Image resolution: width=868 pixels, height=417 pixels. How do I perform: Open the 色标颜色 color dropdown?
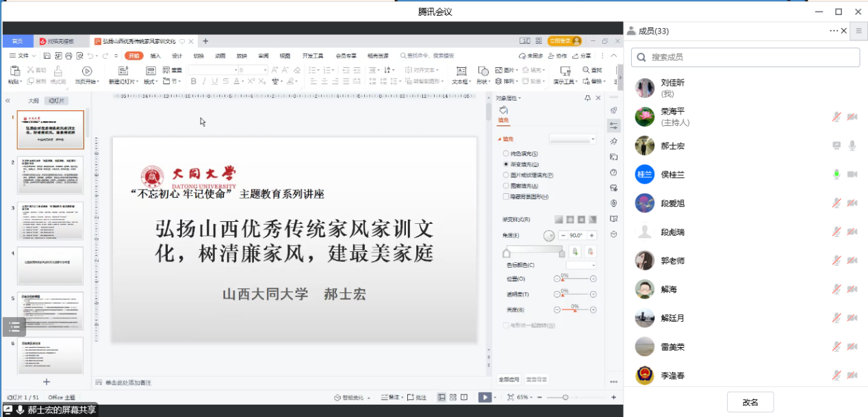click(580, 265)
